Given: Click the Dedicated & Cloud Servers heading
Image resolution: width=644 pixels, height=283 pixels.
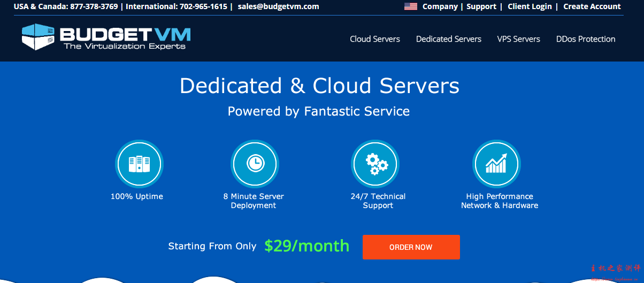Looking at the screenshot, I should [319, 86].
